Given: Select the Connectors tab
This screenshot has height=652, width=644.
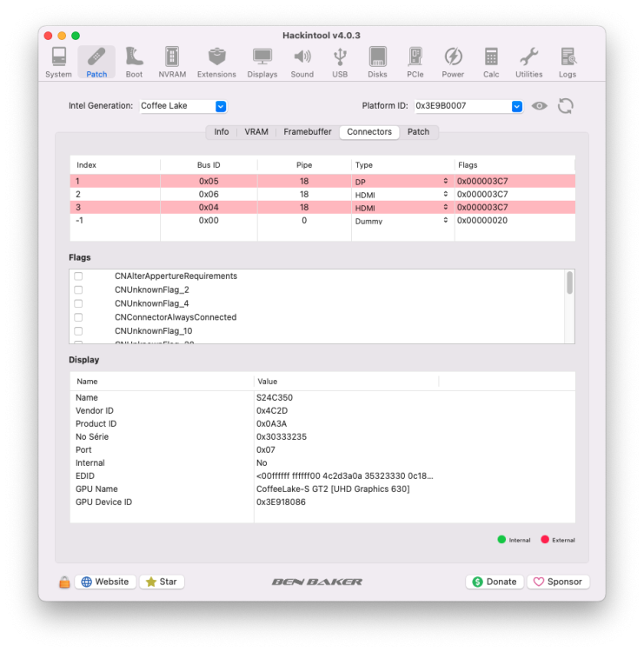Looking at the screenshot, I should (369, 132).
